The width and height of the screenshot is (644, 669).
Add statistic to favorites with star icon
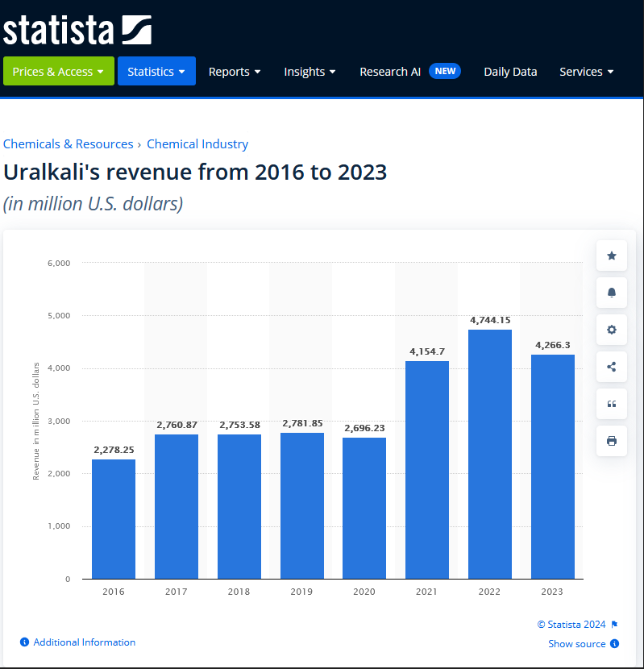click(x=612, y=256)
